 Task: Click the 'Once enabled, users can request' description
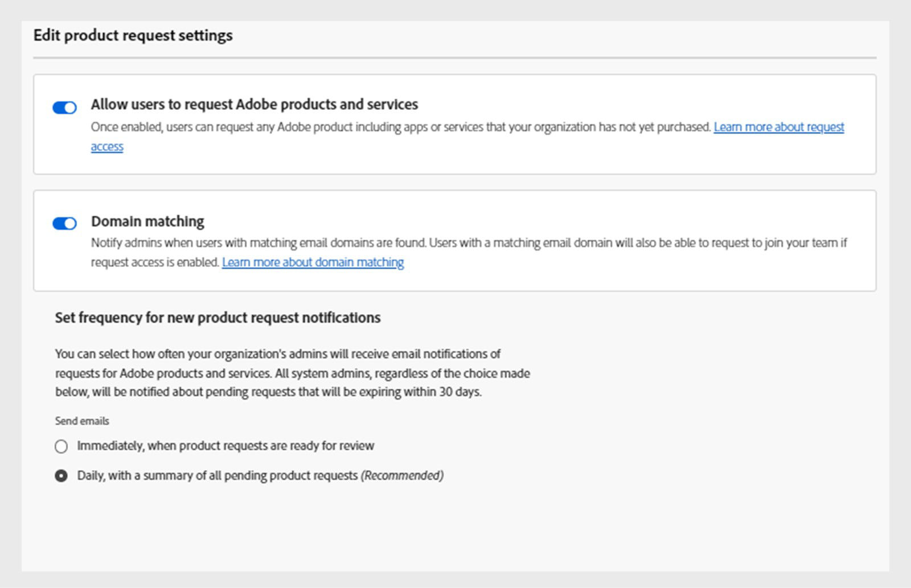tap(401, 127)
